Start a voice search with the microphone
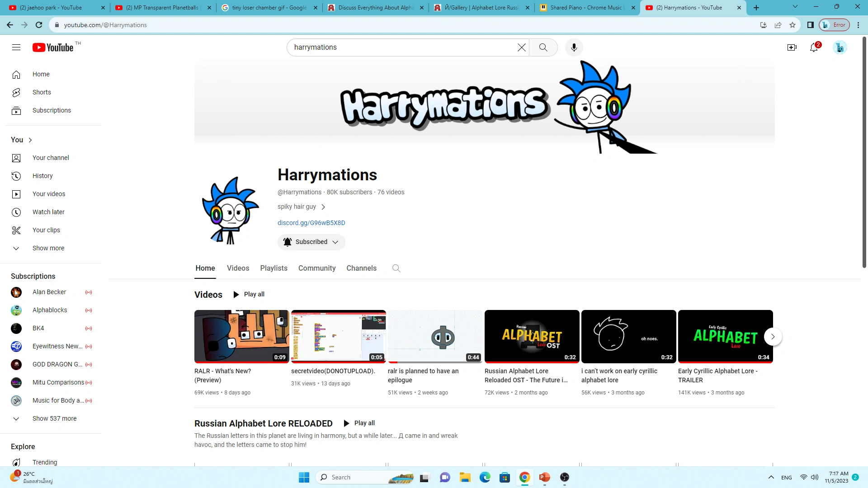The width and height of the screenshot is (868, 488). coord(574,47)
